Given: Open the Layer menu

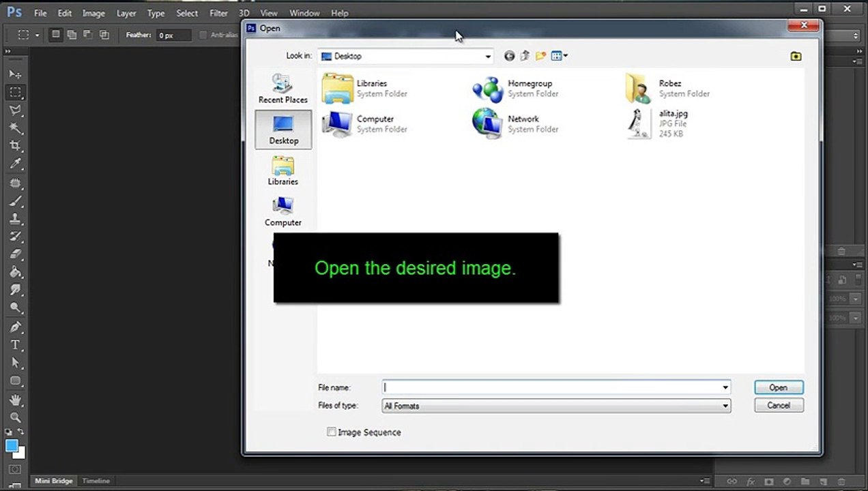Looking at the screenshot, I should (126, 13).
